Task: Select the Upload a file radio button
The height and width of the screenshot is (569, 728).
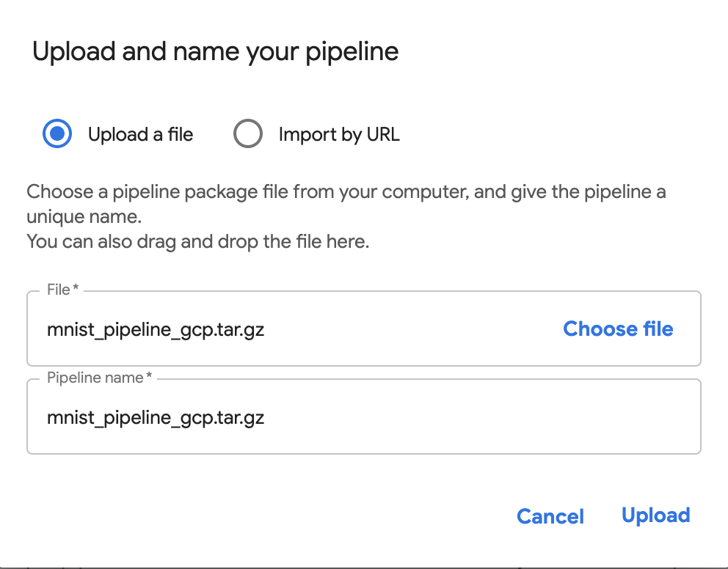Action: (x=57, y=134)
